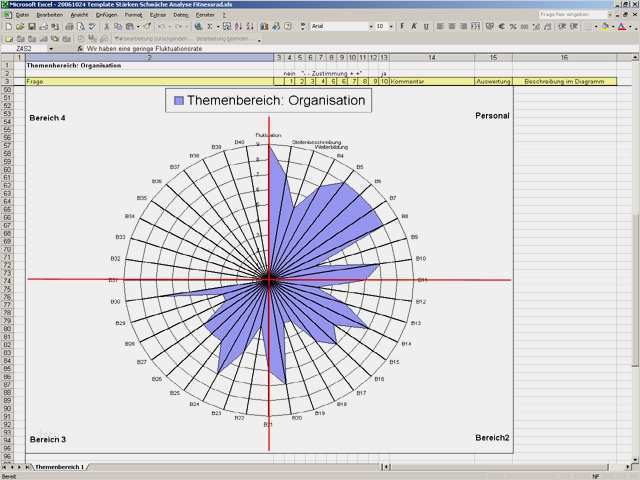Open the Arial font name dropdown
Viewport: 640px width, 480px height.
pyautogui.click(x=370, y=26)
